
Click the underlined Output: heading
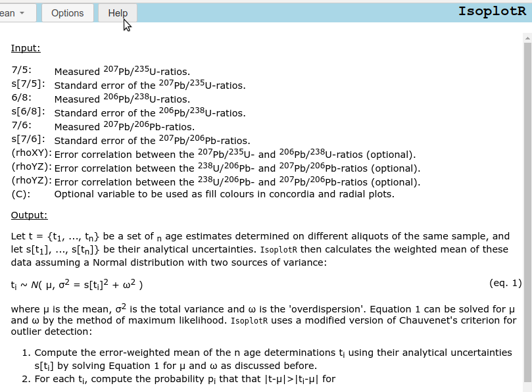tap(29, 215)
